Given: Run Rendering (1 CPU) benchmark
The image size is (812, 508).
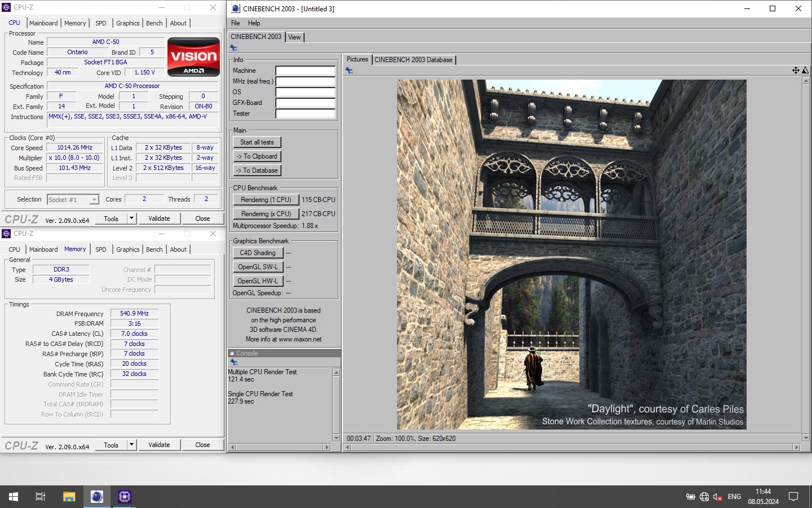Looking at the screenshot, I should click(266, 200).
